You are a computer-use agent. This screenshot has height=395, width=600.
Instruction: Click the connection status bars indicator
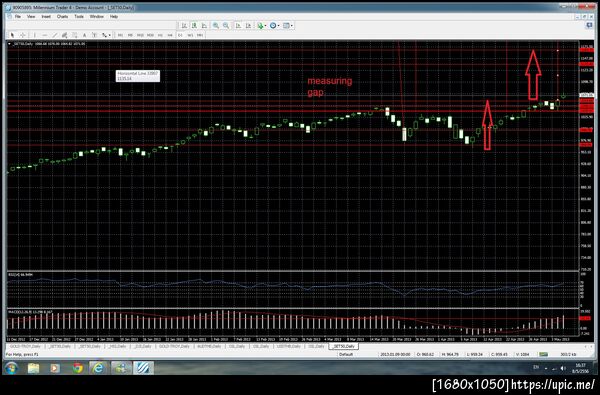click(544, 354)
